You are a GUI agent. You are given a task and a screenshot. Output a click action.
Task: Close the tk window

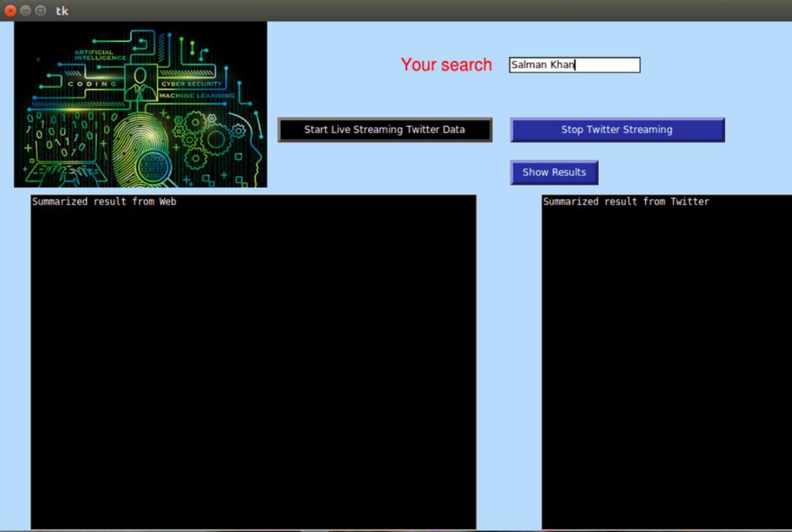pos(10,10)
